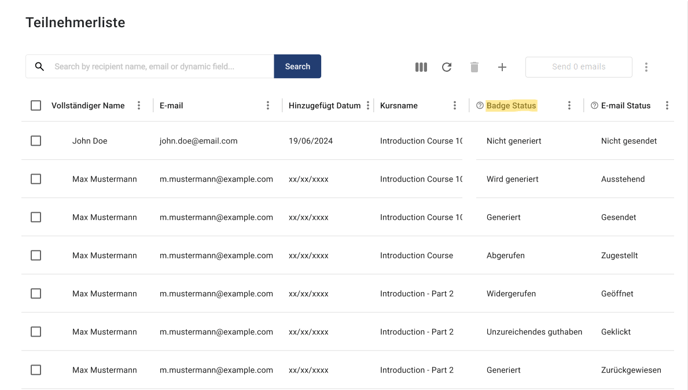The image size is (688, 390).
Task: Open the E-mail column options menu
Action: click(x=268, y=105)
